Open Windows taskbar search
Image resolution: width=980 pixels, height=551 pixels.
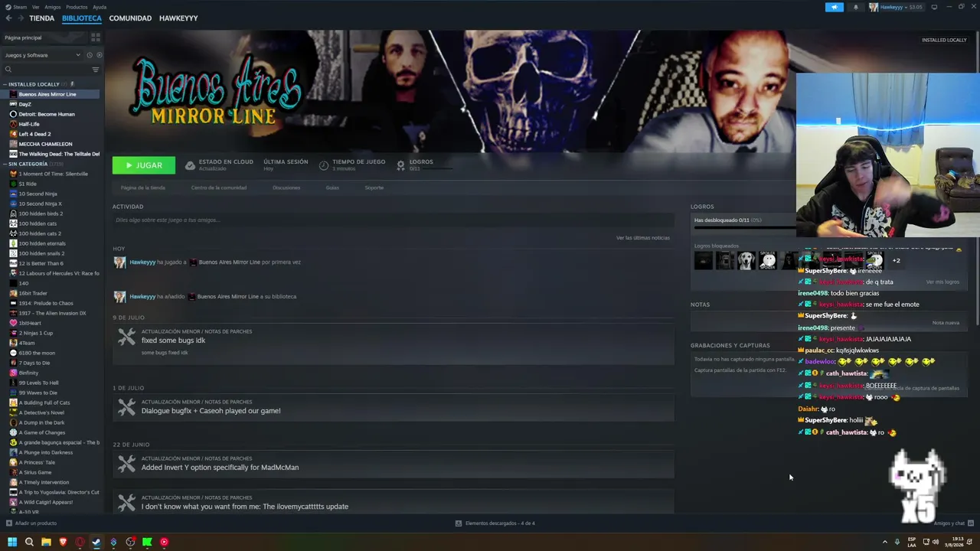29,542
